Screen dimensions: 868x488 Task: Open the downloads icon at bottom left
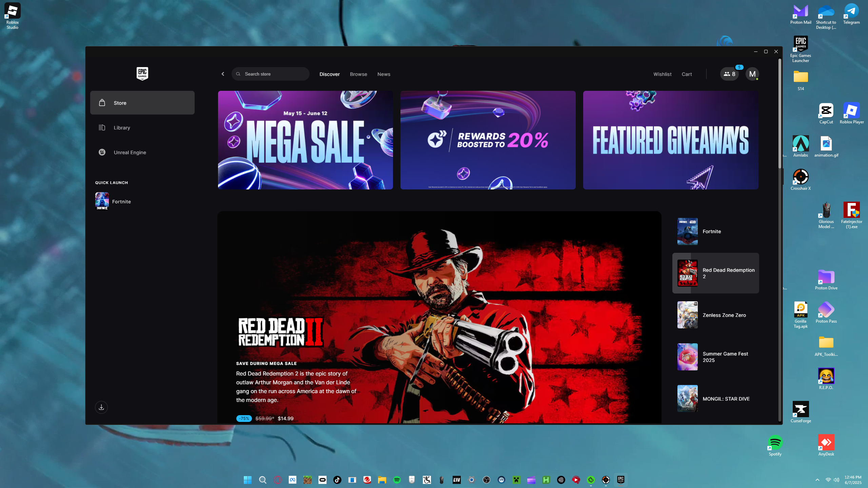[101, 407]
